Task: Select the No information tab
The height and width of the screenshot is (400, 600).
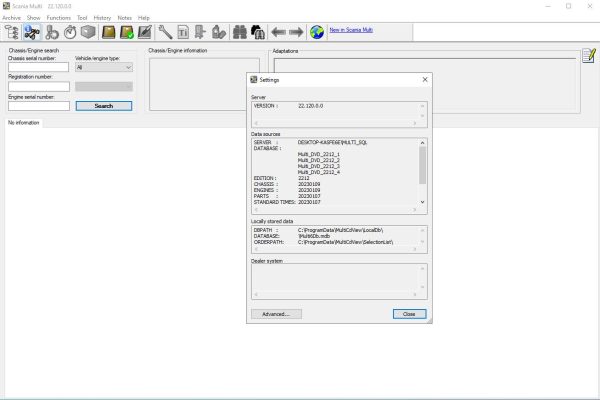Action: pyautogui.click(x=24, y=122)
